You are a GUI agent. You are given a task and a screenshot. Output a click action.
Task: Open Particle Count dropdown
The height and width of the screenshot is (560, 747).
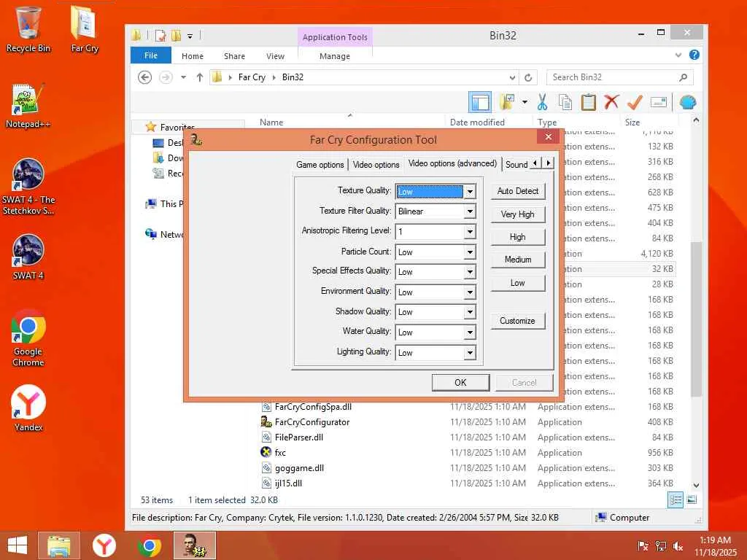coord(470,252)
